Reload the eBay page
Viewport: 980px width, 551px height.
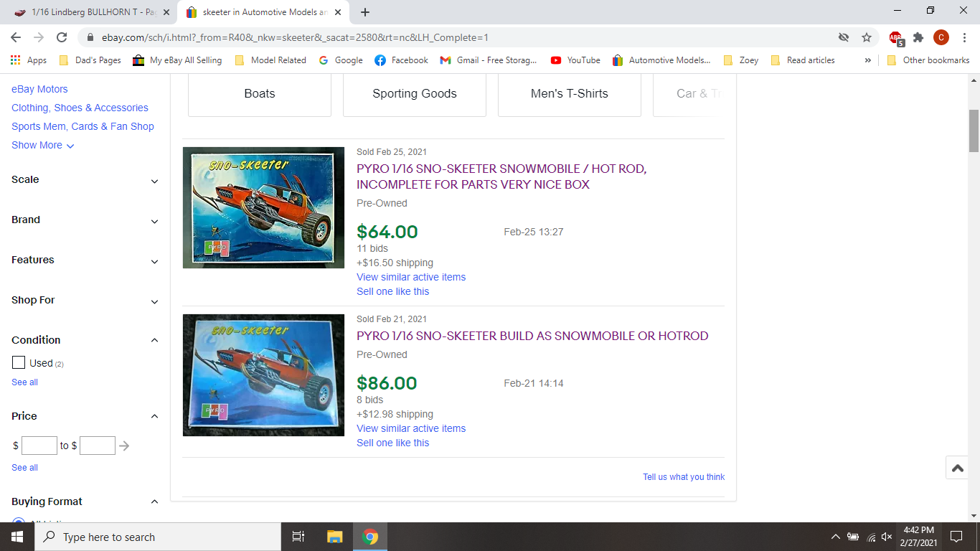coord(62,37)
